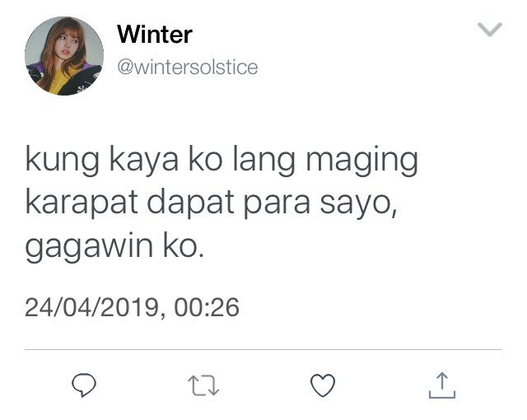Screen dimensions: 527x420
Task: Select the word "gagawin" in the tweet
Action: pyautogui.click(x=89, y=246)
